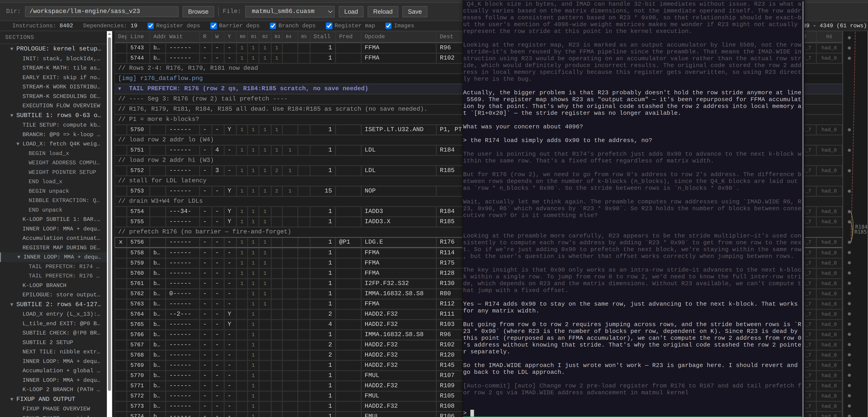Toggle the Register map checkbox

tap(329, 26)
